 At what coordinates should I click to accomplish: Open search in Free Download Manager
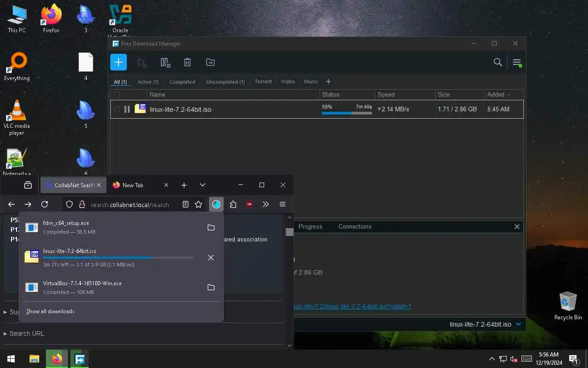click(498, 62)
